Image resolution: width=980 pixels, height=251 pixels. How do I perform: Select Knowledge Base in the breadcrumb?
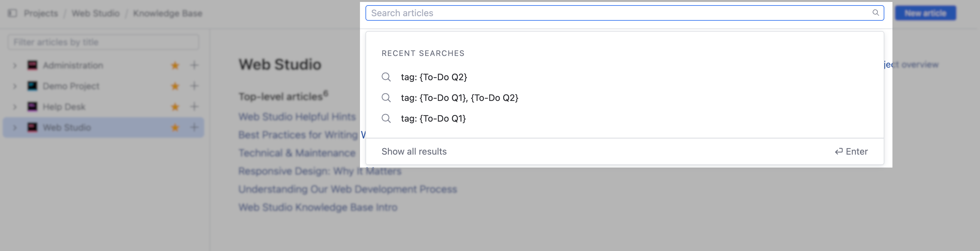pos(167,13)
